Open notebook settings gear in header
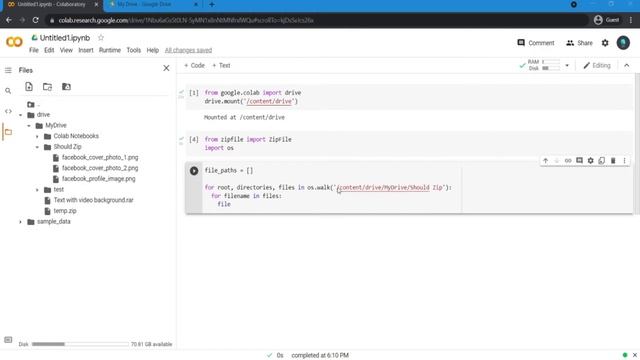Screen dimensions: 640x360 [x=605, y=43]
